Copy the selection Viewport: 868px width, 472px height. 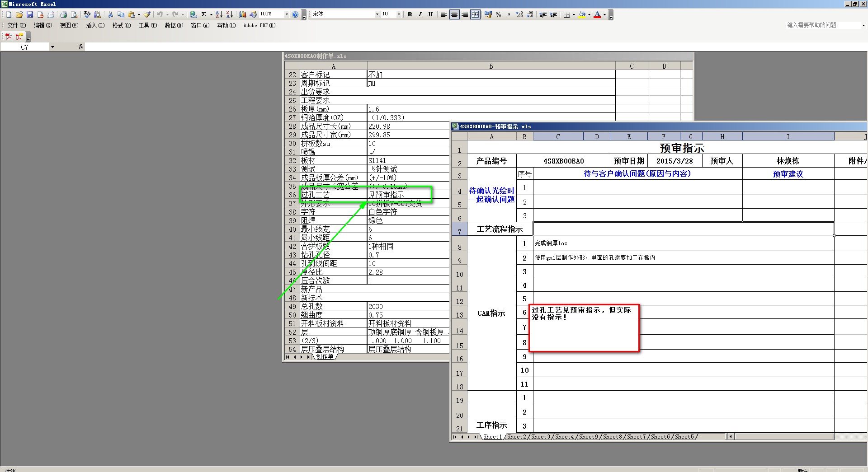click(121, 14)
